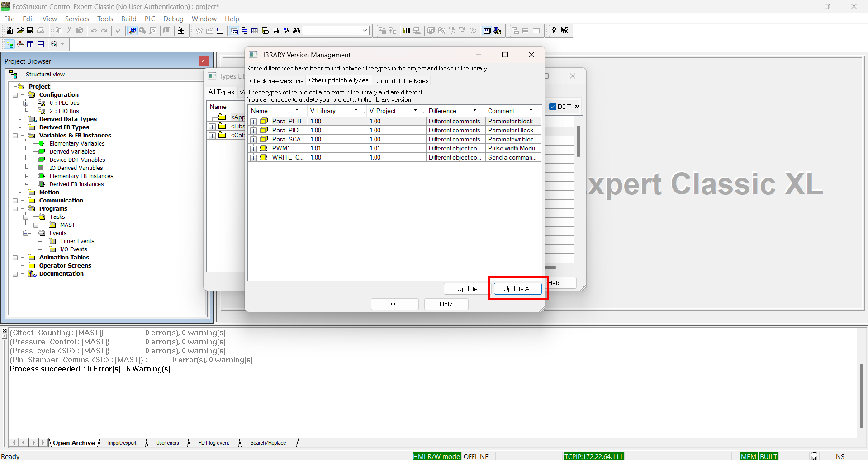Viewport: 868px width, 460px height.
Task: Select Elementary Variables in the tree
Action: [77, 144]
